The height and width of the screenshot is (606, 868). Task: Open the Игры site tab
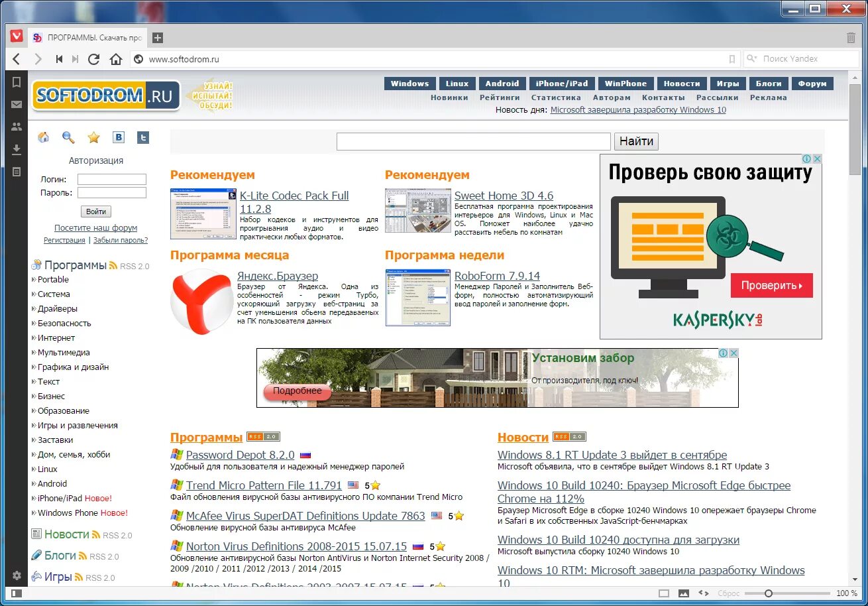[728, 84]
